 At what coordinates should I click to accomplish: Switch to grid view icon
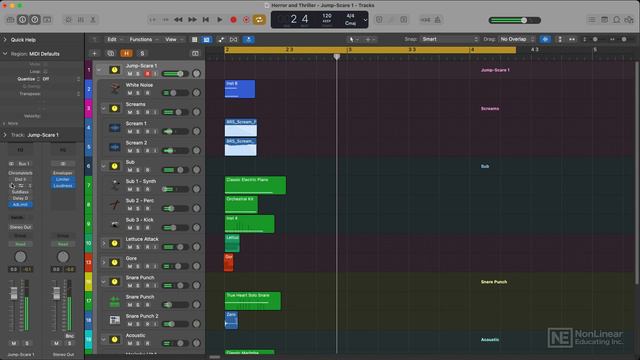pyautogui.click(x=195, y=40)
